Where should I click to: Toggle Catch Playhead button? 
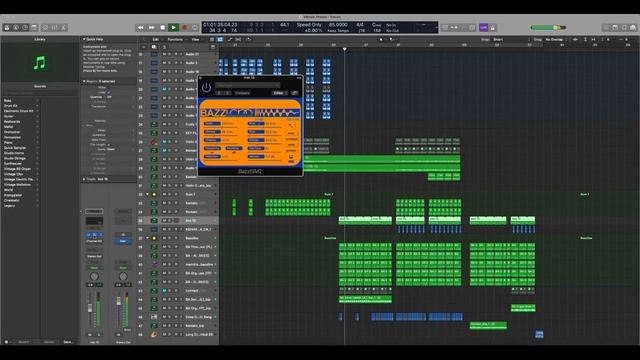pyautogui.click(x=248, y=40)
